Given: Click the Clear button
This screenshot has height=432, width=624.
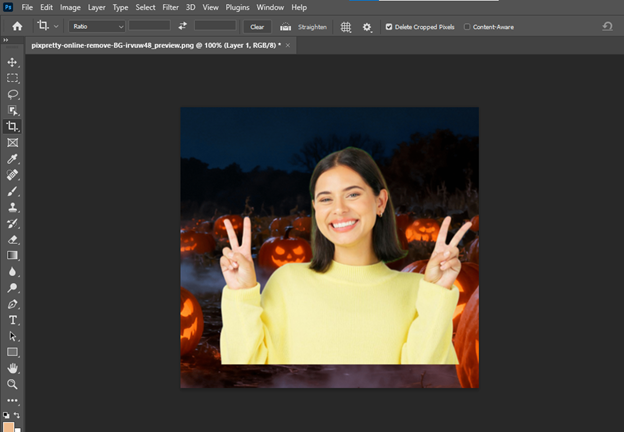Looking at the screenshot, I should pos(257,26).
